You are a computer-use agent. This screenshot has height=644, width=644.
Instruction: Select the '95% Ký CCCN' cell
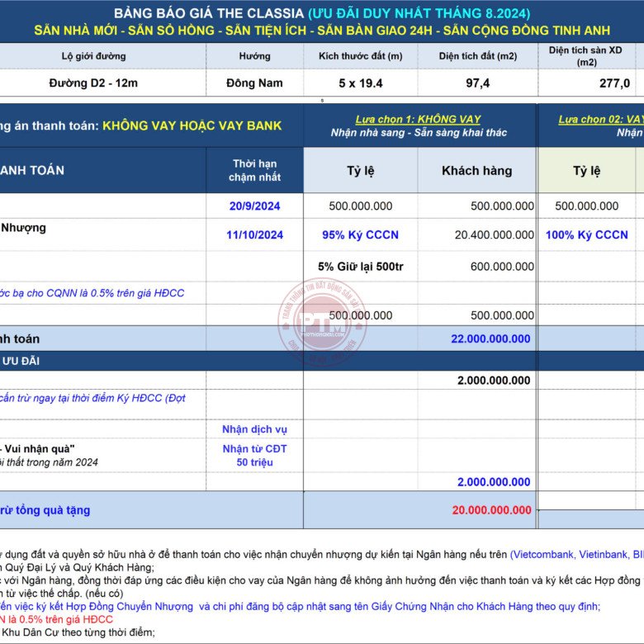coord(360,235)
